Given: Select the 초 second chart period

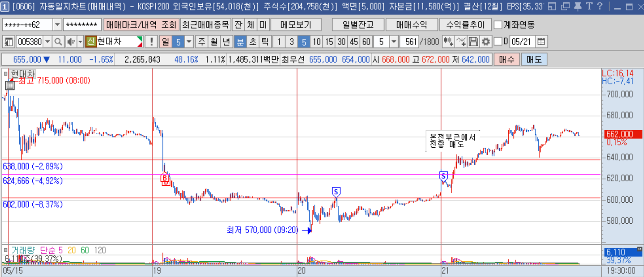Looking at the screenshot, I should [x=252, y=42].
